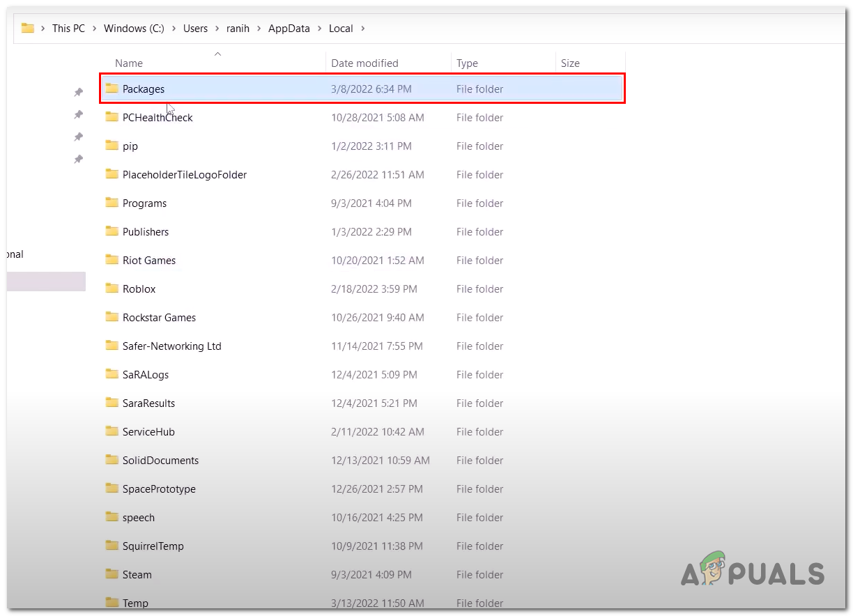Open the Roblox folder icon
Screen dimensions: 853x616
(112, 288)
